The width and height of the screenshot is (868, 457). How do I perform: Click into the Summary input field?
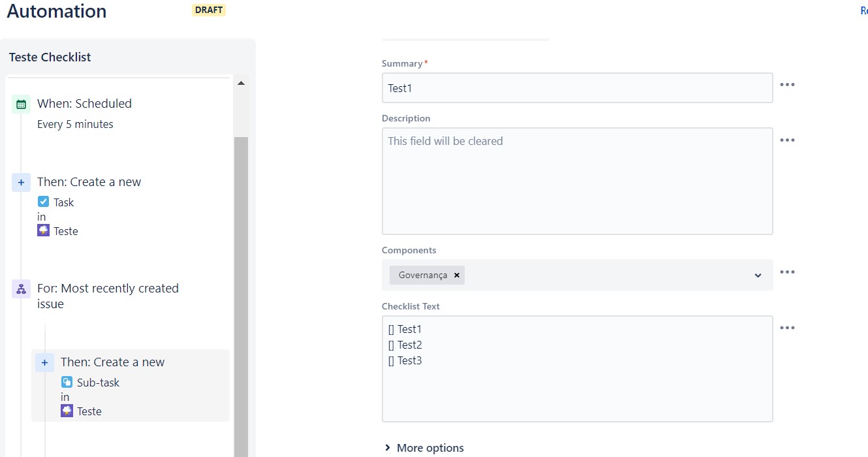pyautogui.click(x=577, y=87)
